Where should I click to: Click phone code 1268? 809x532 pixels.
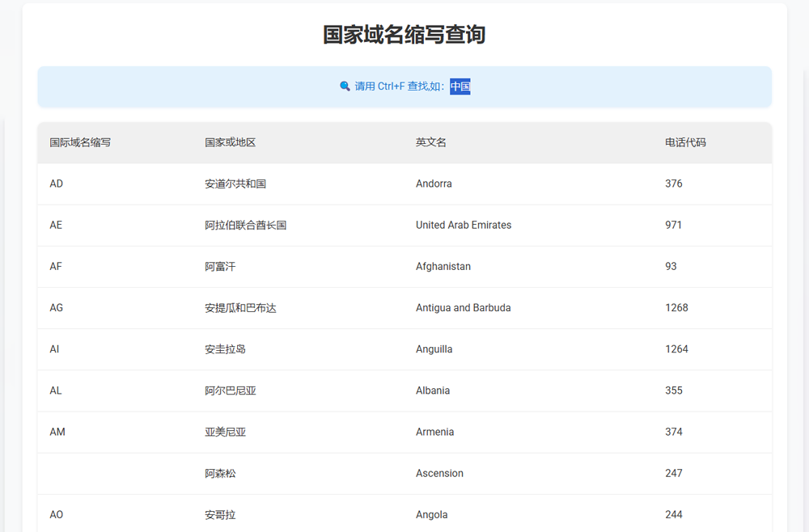(676, 308)
